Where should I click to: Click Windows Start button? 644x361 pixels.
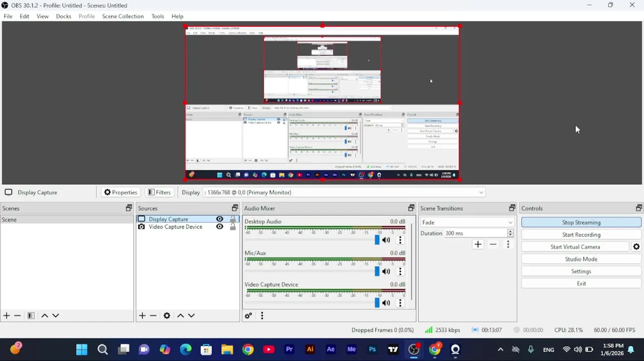82,349
